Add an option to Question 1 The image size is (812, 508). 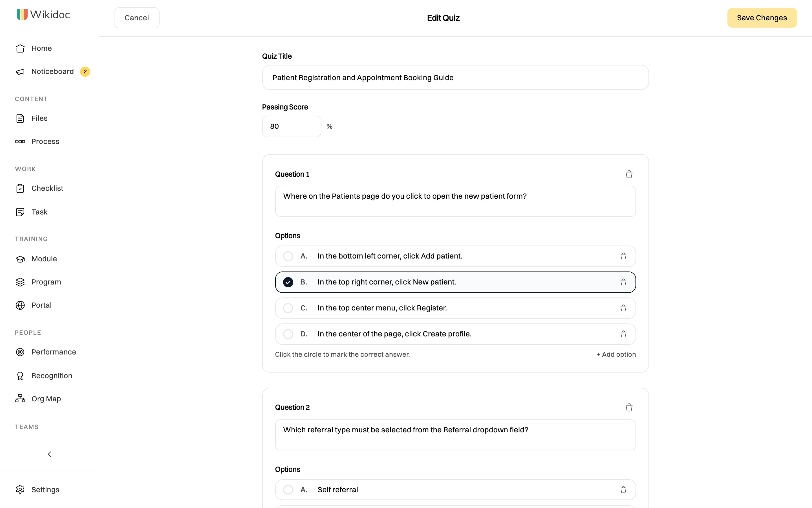pos(616,354)
